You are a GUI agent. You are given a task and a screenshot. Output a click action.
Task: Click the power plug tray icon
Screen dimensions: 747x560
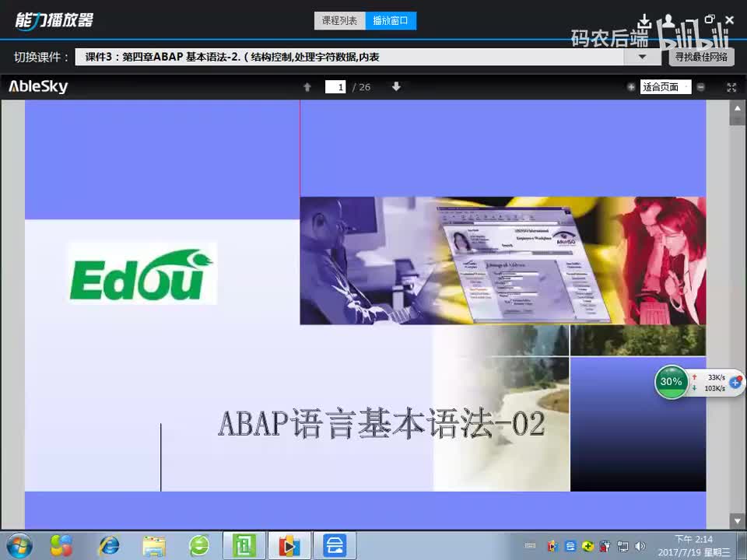(x=605, y=546)
